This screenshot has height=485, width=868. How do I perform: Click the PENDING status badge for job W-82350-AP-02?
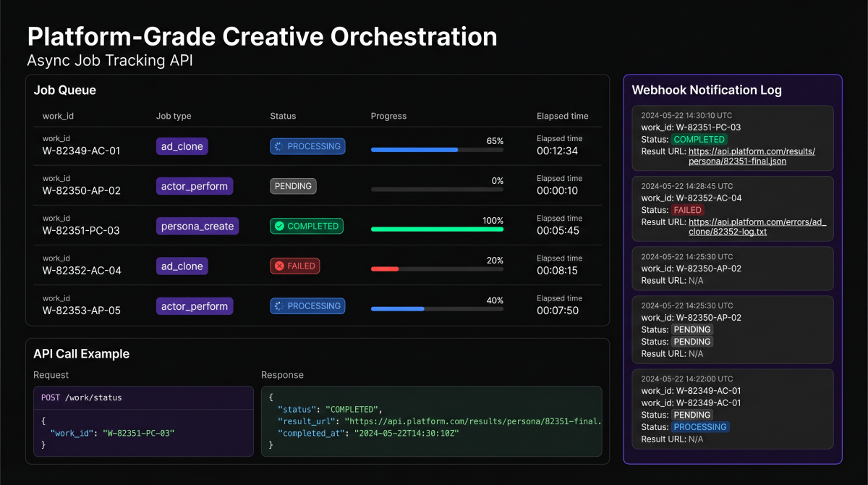[x=293, y=185]
